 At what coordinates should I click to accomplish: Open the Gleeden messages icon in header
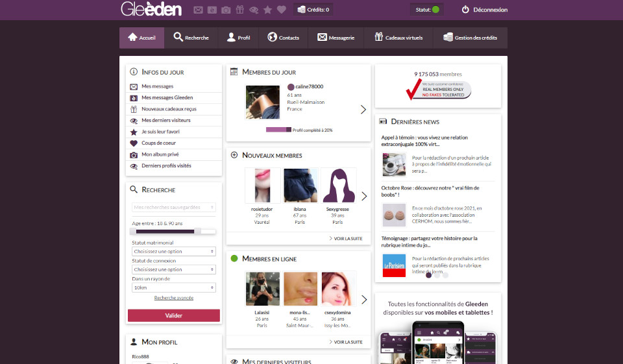tap(212, 10)
